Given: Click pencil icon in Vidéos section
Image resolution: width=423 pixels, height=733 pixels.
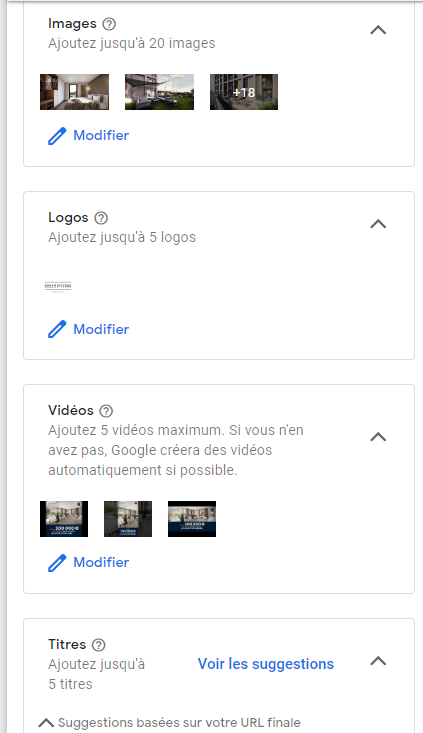Looking at the screenshot, I should coord(57,563).
